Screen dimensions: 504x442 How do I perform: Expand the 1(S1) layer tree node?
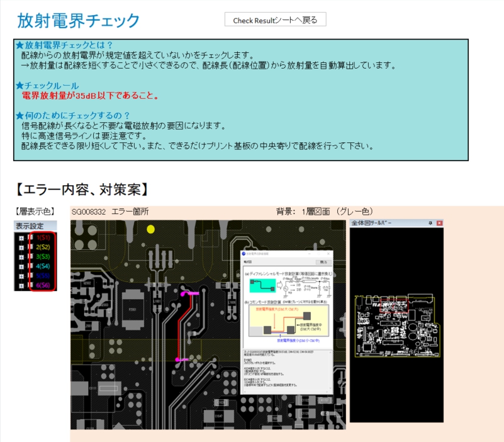pyautogui.click(x=21, y=238)
